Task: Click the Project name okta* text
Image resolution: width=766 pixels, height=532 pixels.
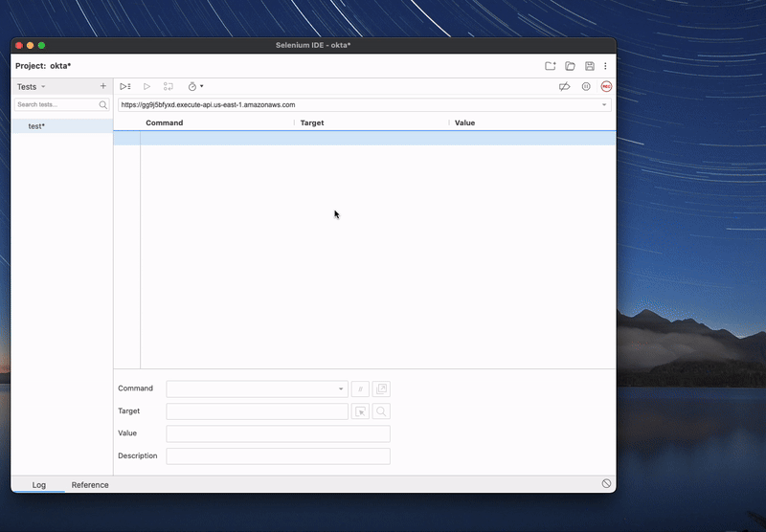Action: pyautogui.click(x=60, y=66)
